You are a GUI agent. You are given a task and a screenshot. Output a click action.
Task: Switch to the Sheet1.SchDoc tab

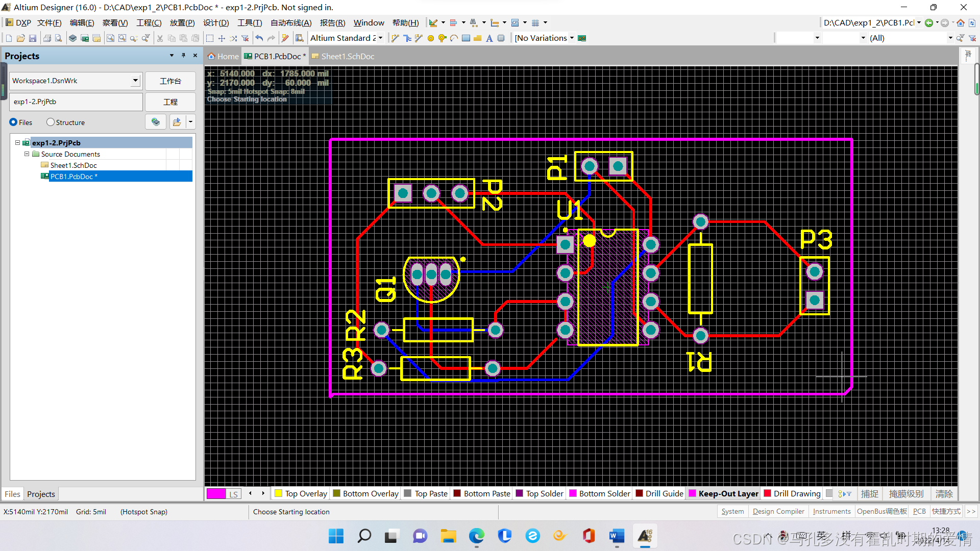[x=343, y=57]
